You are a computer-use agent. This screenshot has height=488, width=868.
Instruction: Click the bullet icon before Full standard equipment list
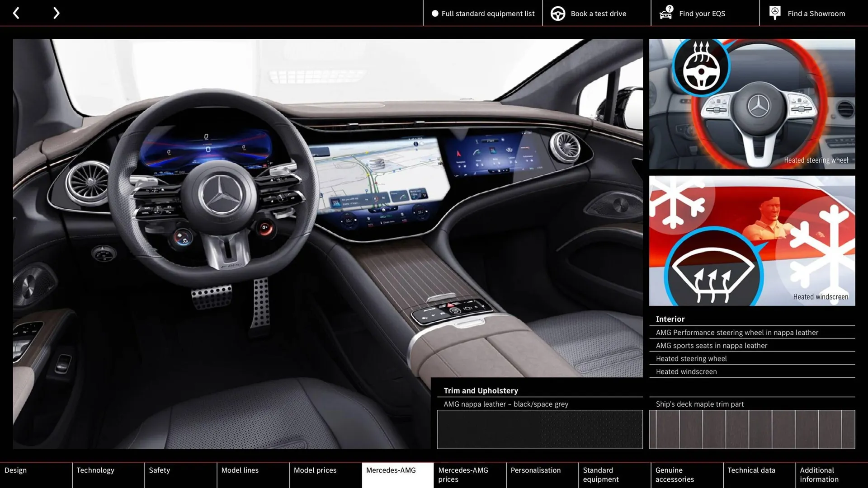point(435,14)
